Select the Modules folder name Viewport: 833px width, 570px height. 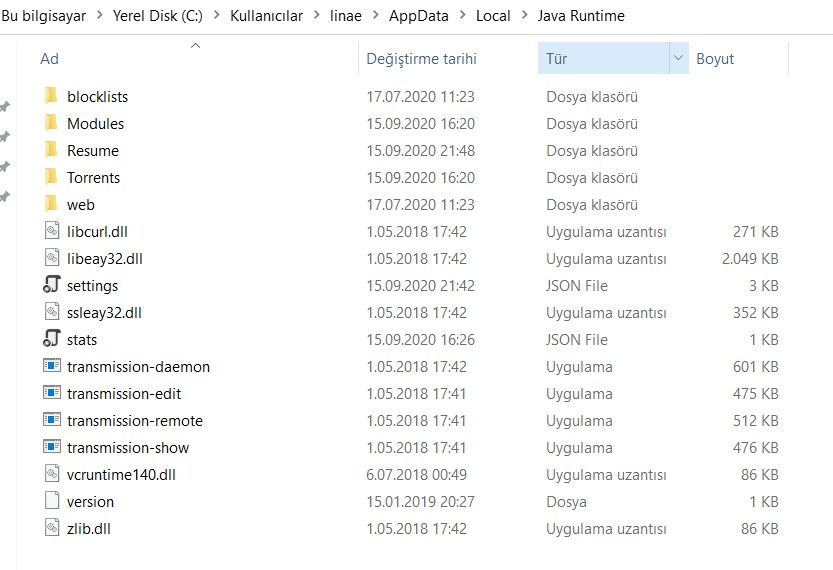pyautogui.click(x=96, y=124)
